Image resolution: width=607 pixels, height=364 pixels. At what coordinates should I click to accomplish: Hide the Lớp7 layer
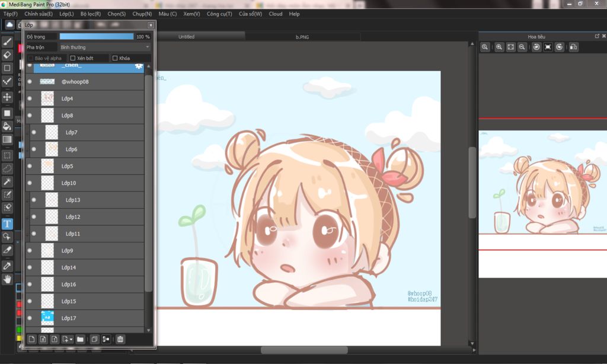point(34,132)
